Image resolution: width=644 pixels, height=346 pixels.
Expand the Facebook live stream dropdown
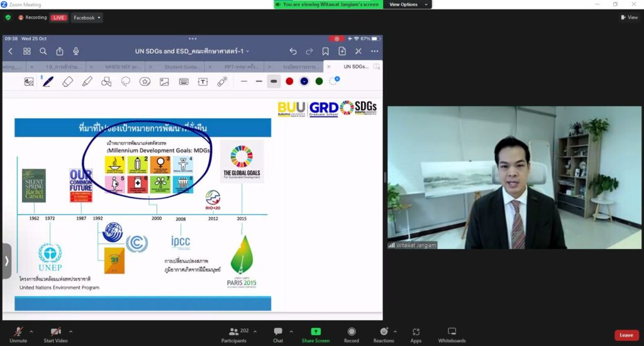point(87,18)
